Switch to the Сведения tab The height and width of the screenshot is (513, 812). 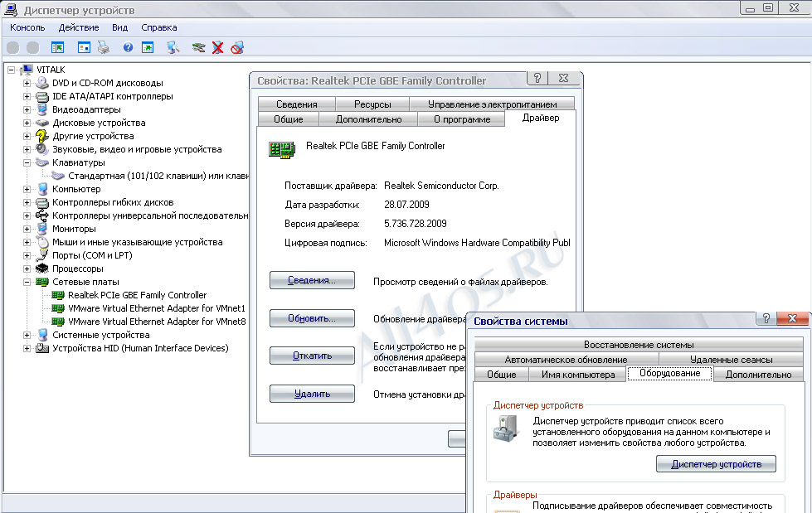point(297,104)
